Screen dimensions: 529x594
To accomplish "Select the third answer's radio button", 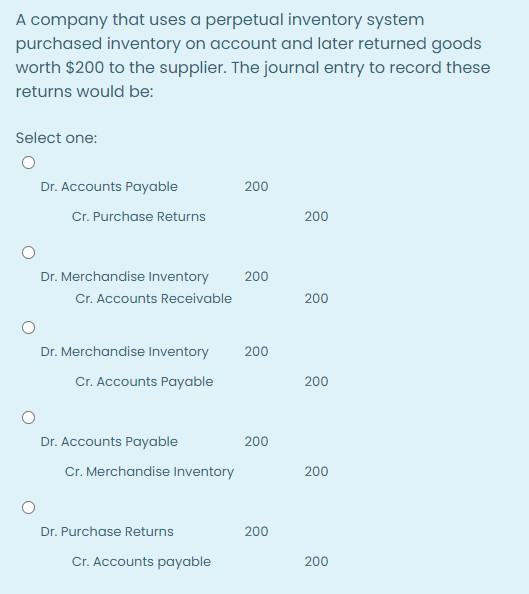I will coord(28,327).
